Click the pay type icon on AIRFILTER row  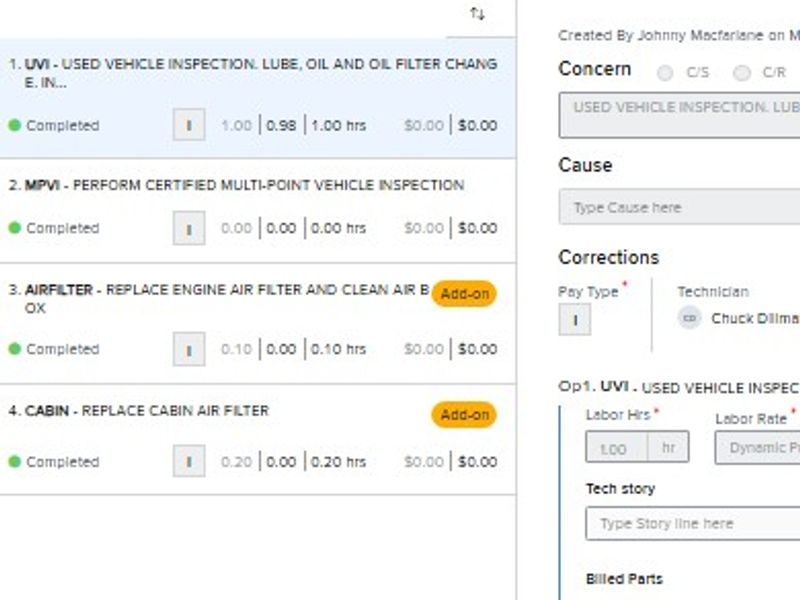pos(189,349)
